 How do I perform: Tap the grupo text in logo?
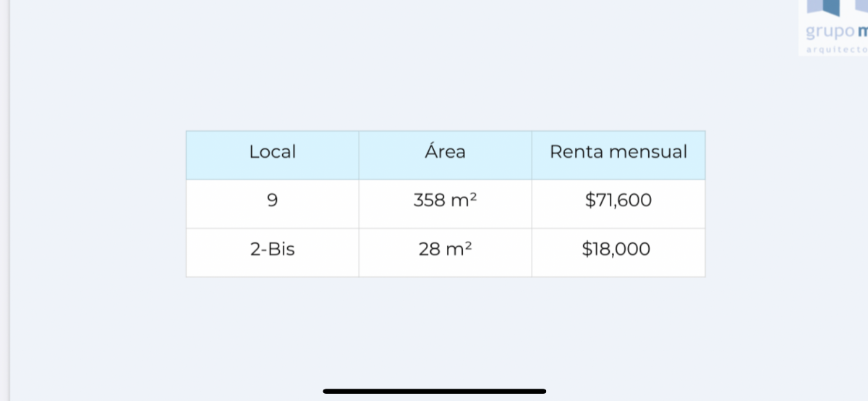[830, 33]
